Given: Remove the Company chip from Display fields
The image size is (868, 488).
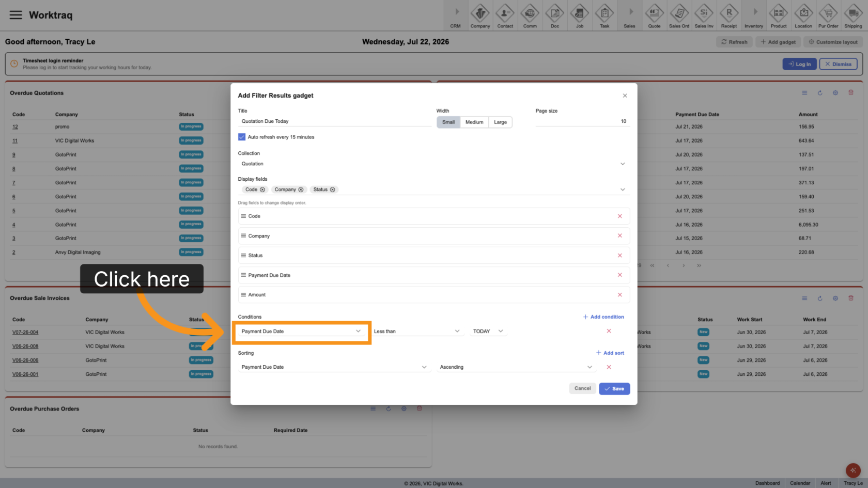Looking at the screenshot, I should click(x=301, y=190).
